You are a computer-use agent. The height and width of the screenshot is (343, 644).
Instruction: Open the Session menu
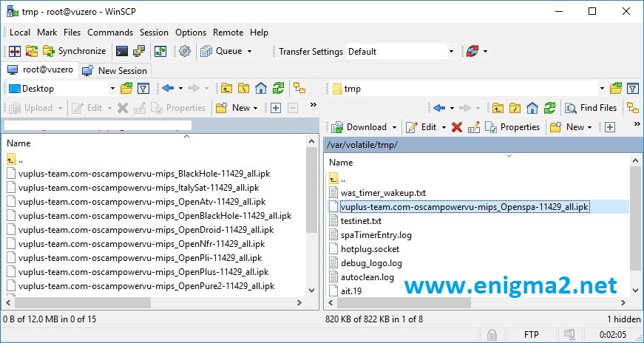coord(154,33)
